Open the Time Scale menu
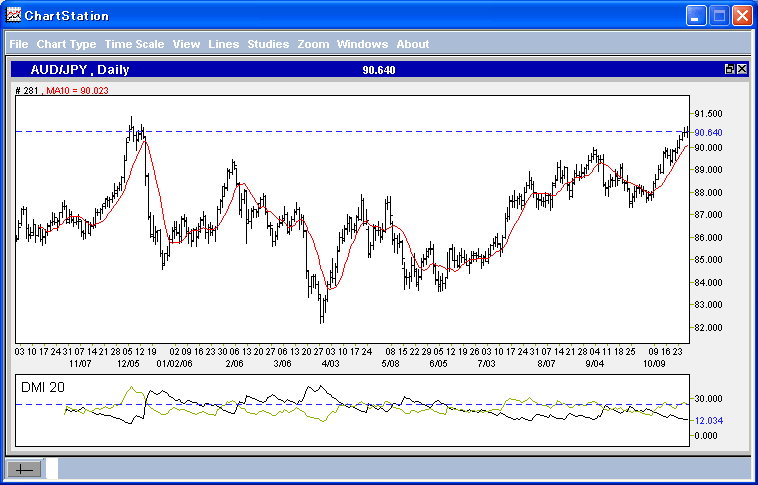The width and height of the screenshot is (758, 485). pyautogui.click(x=134, y=44)
